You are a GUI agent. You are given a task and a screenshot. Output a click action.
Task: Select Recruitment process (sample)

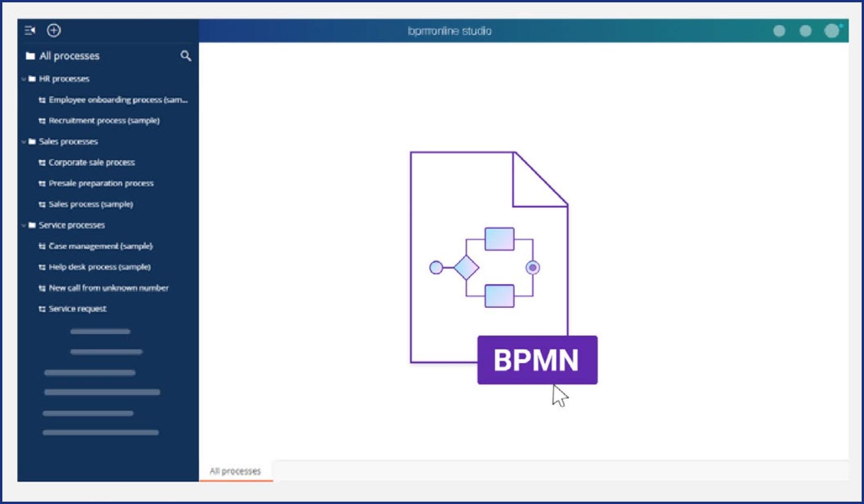(104, 121)
